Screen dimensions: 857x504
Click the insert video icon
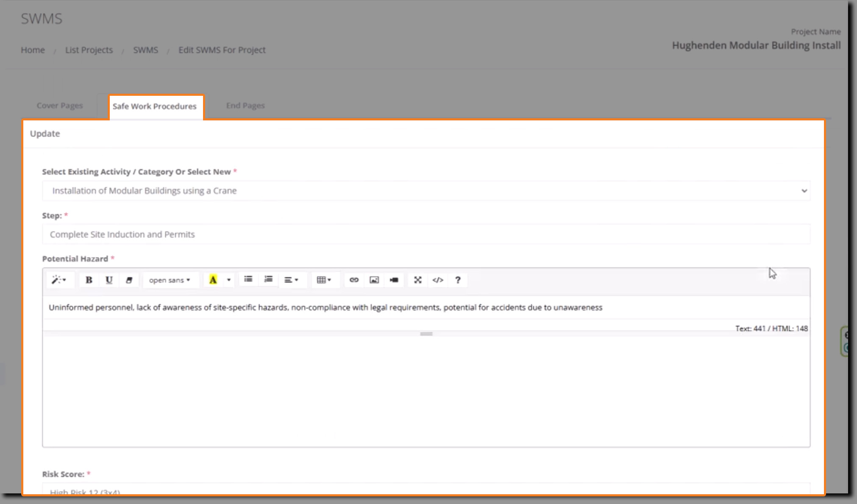(x=394, y=280)
